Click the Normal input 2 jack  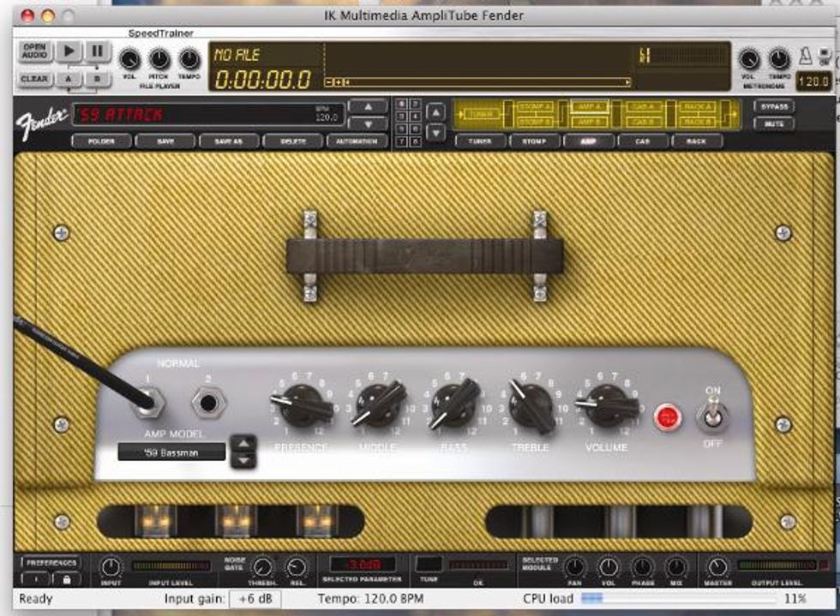[209, 402]
